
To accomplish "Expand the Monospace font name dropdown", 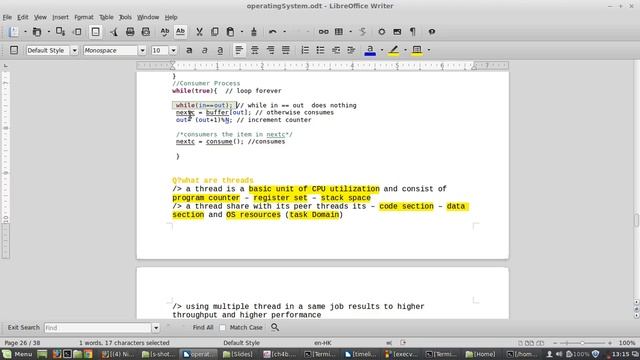I will [142, 50].
